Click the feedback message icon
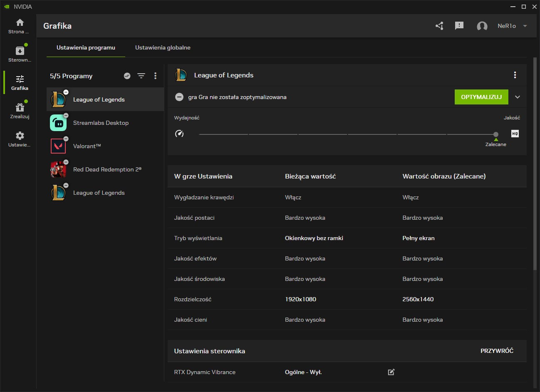The height and width of the screenshot is (392, 540). [x=459, y=26]
